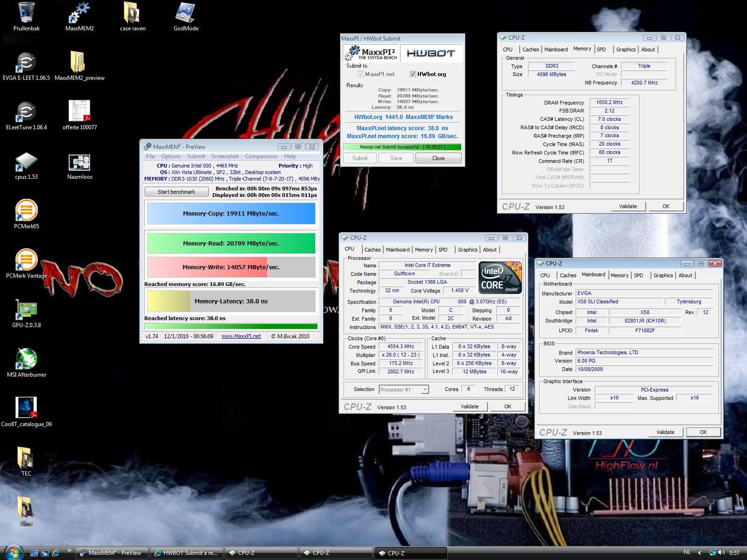Click the Switch between windows quick launch icon
The image size is (747, 560).
tap(45, 553)
